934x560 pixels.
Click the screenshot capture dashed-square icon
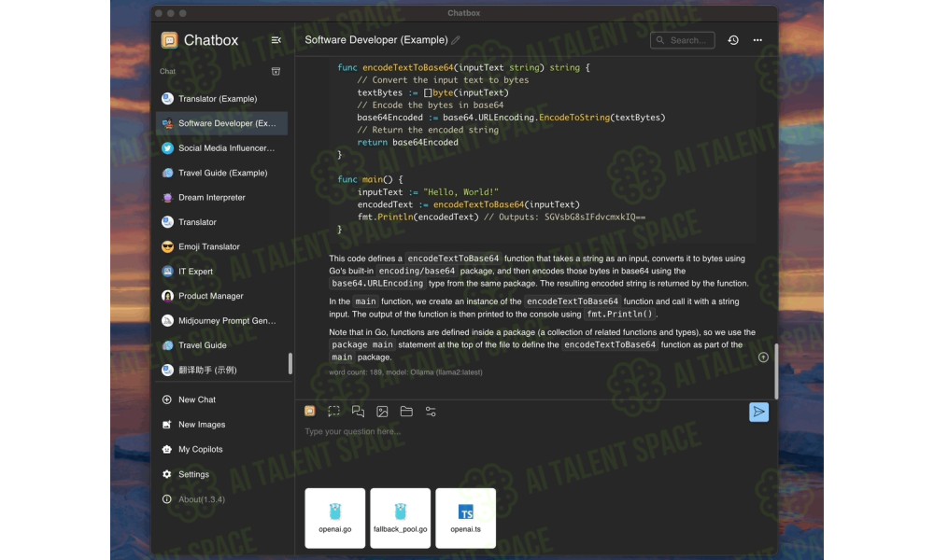pos(333,412)
